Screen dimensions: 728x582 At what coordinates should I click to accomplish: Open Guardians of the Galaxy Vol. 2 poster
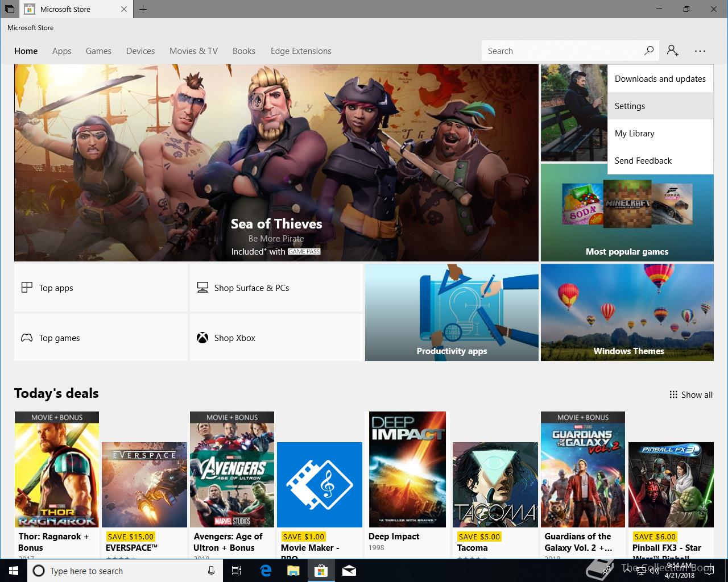(583, 469)
